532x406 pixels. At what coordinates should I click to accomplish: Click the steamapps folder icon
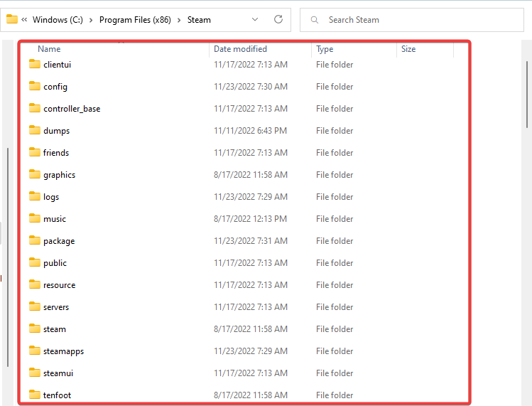(x=35, y=351)
